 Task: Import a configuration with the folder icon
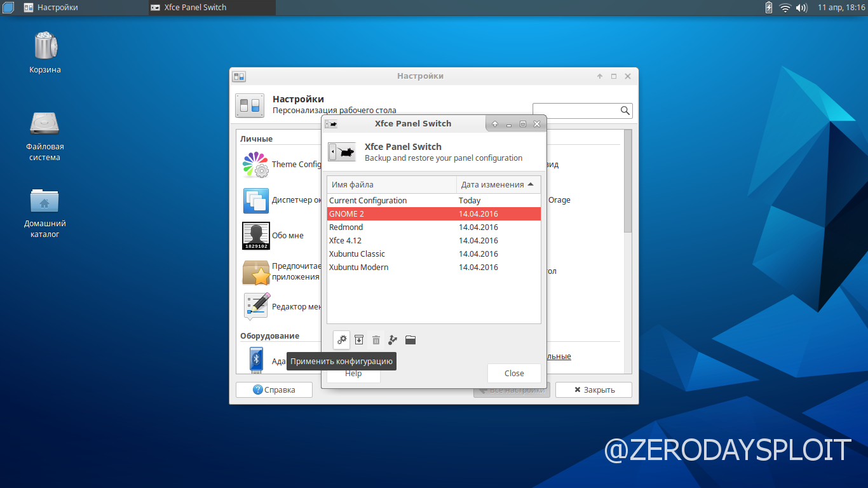[x=410, y=340]
